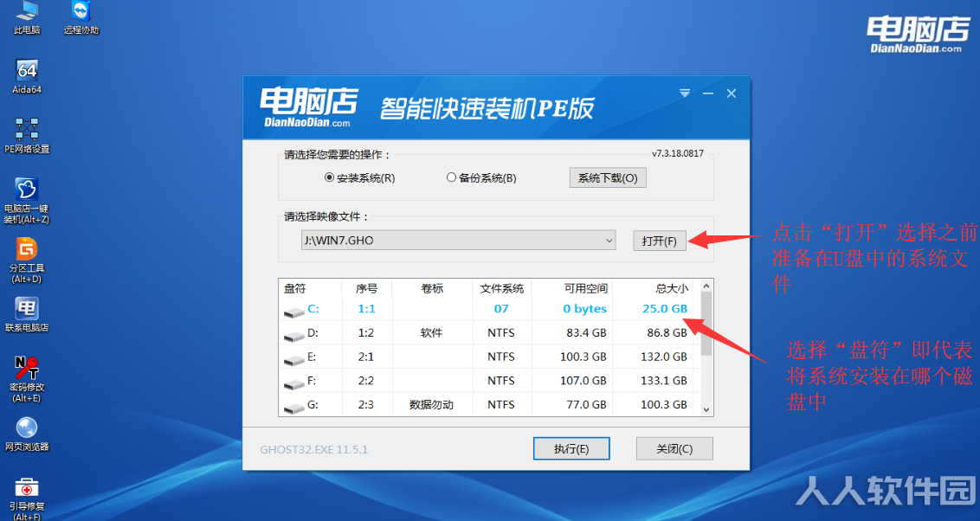Image resolution: width=980 pixels, height=521 pixels.
Task: Open 分区工具 desktop icon
Action: pos(27,260)
